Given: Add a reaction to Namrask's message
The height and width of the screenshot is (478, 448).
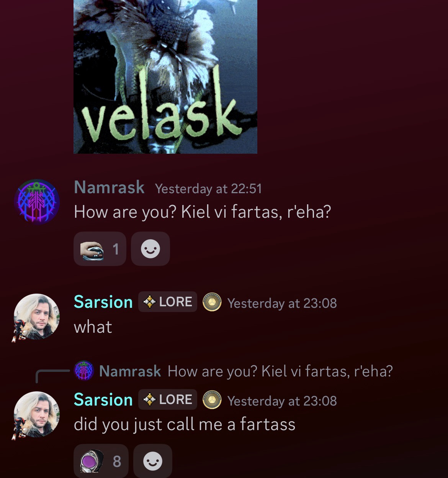Looking at the screenshot, I should tap(150, 249).
